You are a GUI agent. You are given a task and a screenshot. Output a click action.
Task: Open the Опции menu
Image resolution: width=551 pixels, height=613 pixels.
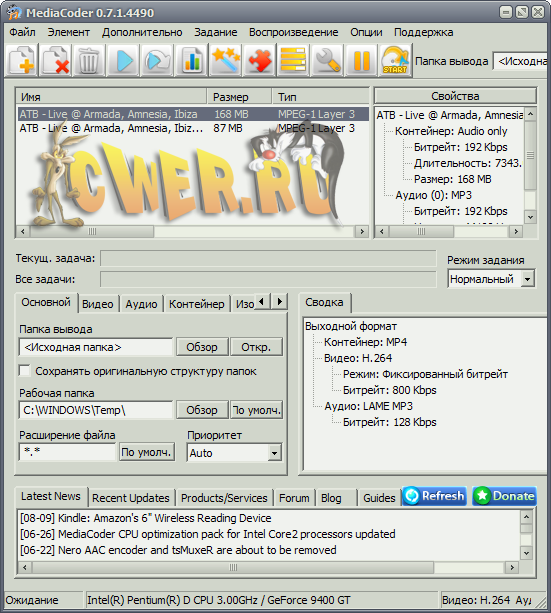click(x=366, y=32)
